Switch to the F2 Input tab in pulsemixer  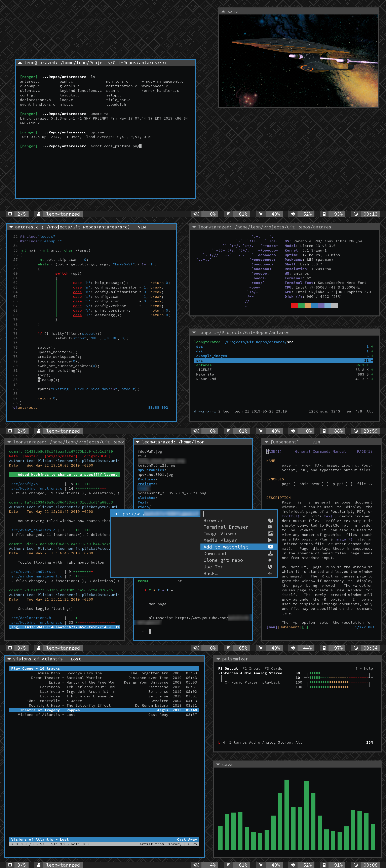251,668
